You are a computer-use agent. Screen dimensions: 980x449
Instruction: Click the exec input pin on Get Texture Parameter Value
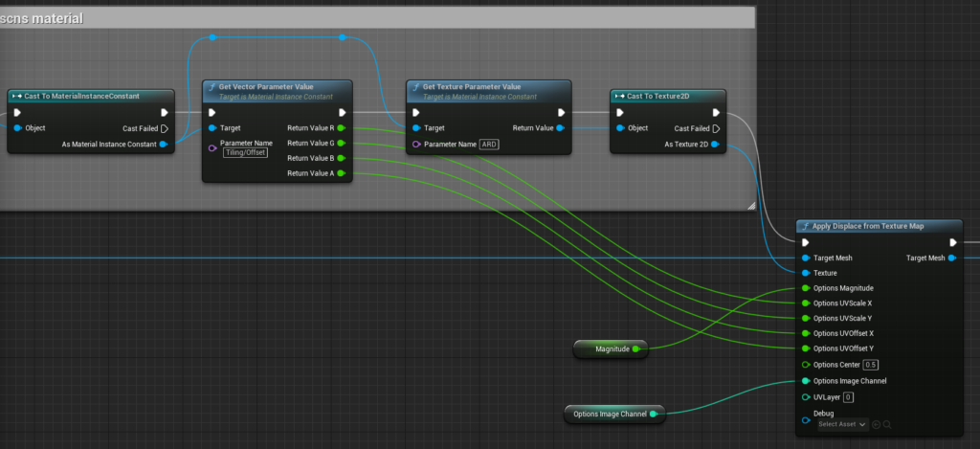[416, 113]
